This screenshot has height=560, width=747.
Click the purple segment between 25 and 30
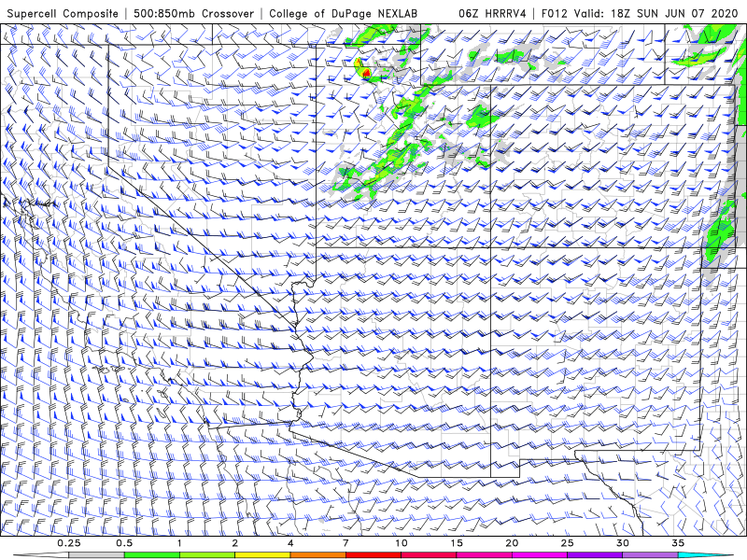point(595,555)
